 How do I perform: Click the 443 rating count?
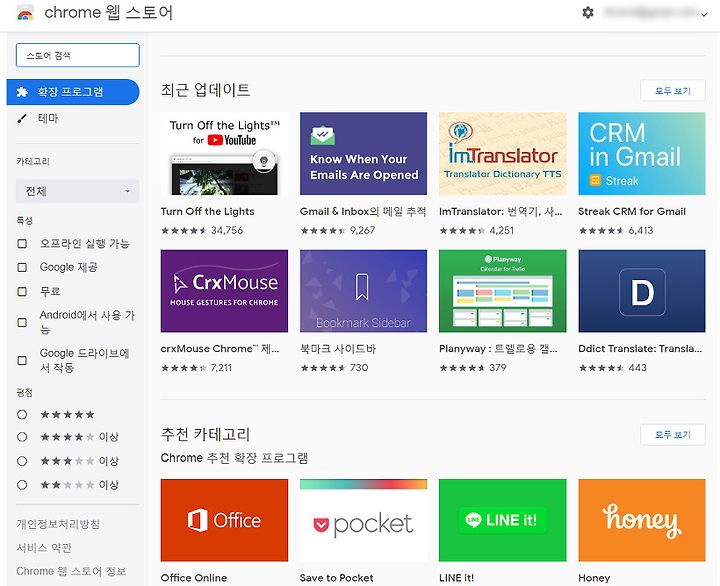637,367
